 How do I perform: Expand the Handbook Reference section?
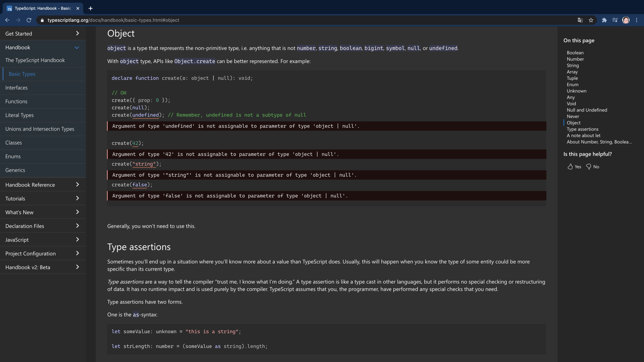[x=77, y=185]
